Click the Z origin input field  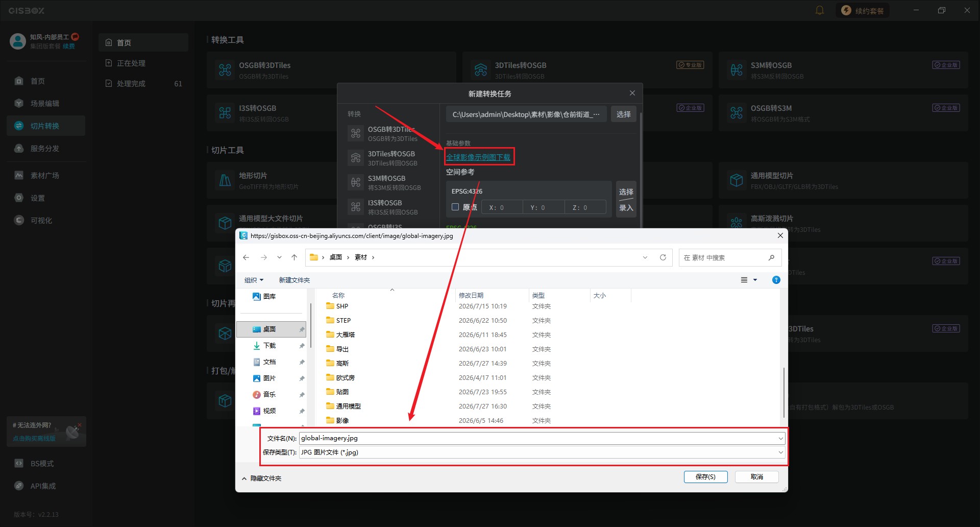[x=586, y=208]
